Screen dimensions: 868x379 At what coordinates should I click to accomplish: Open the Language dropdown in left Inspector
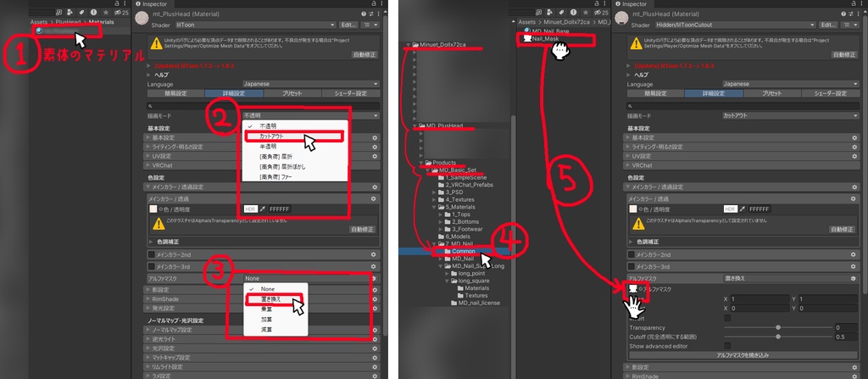tap(311, 84)
